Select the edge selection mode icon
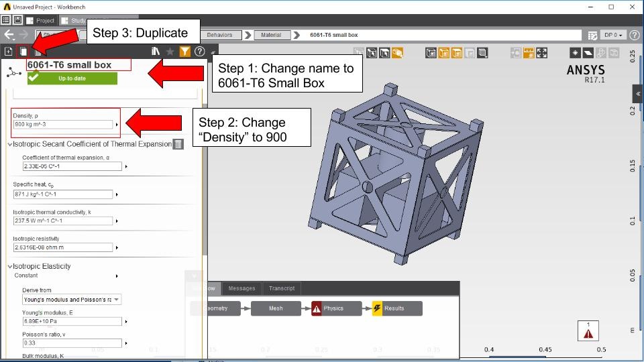The image size is (644, 362). (372, 52)
